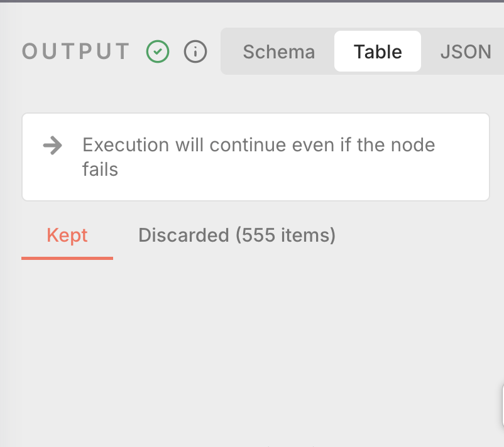504x447 pixels.
Task: Click the word 'fails' in the notice
Action: point(100,169)
